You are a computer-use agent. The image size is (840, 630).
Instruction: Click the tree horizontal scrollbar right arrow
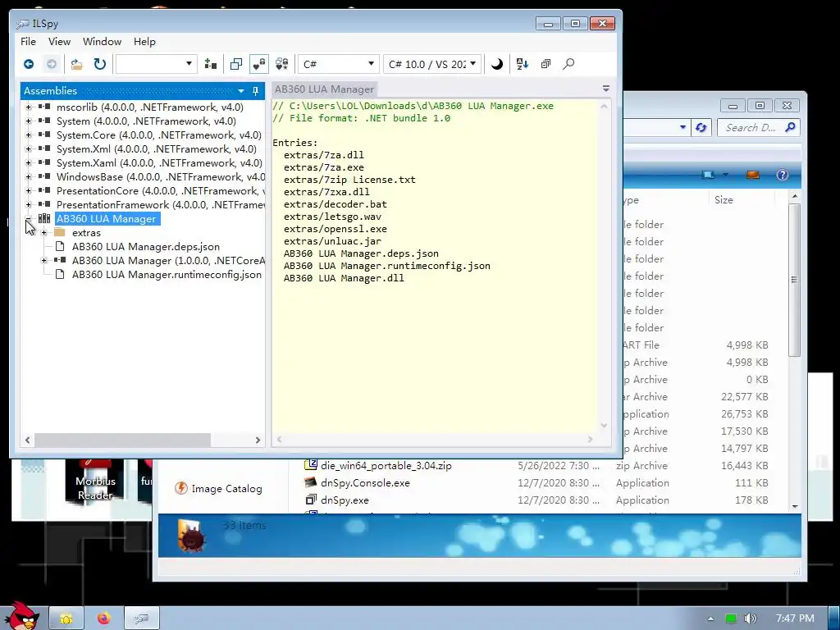coord(258,440)
